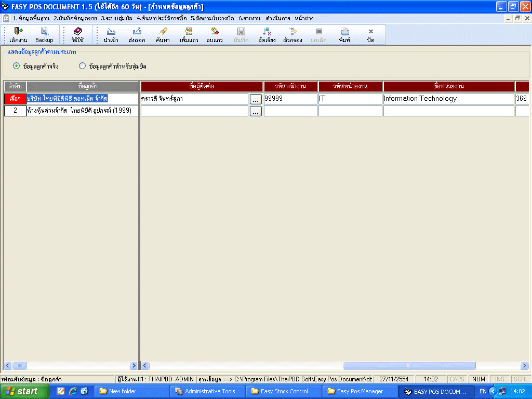Launch Internet Explorer from quick launch

(x=73, y=391)
